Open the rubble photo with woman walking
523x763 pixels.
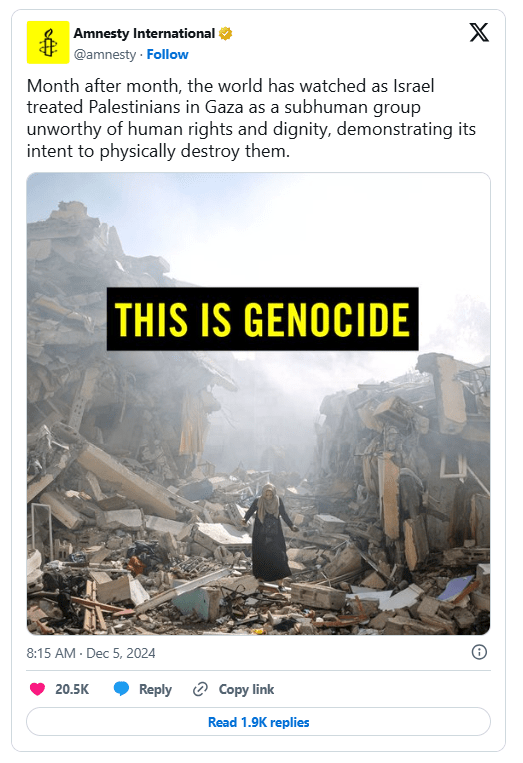tap(258, 403)
